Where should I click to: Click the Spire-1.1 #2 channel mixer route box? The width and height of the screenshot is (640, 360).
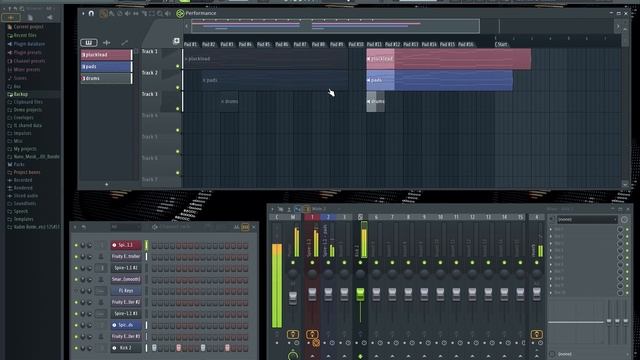pyautogui.click(x=101, y=268)
